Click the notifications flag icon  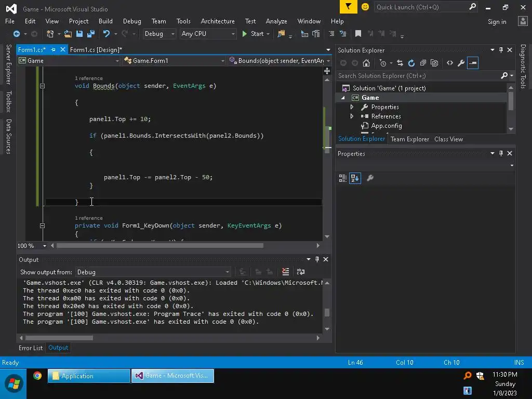[x=349, y=7]
